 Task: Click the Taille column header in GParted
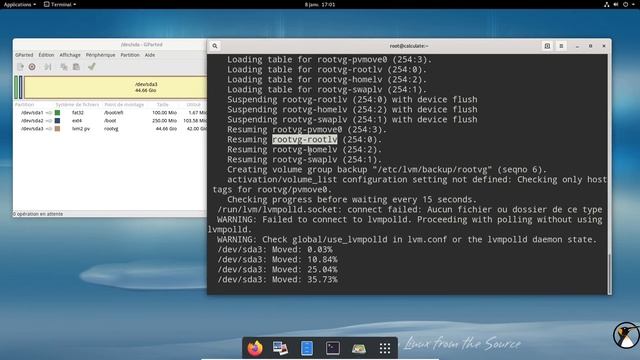click(162, 105)
